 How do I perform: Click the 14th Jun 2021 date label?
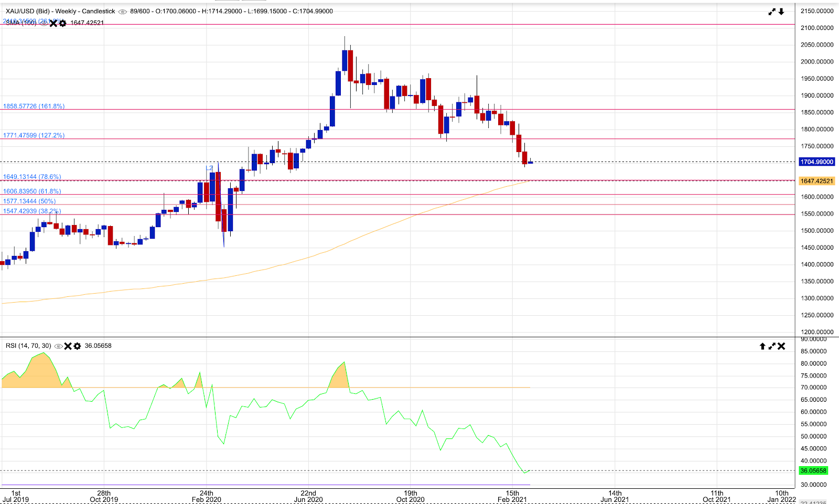coord(615,496)
